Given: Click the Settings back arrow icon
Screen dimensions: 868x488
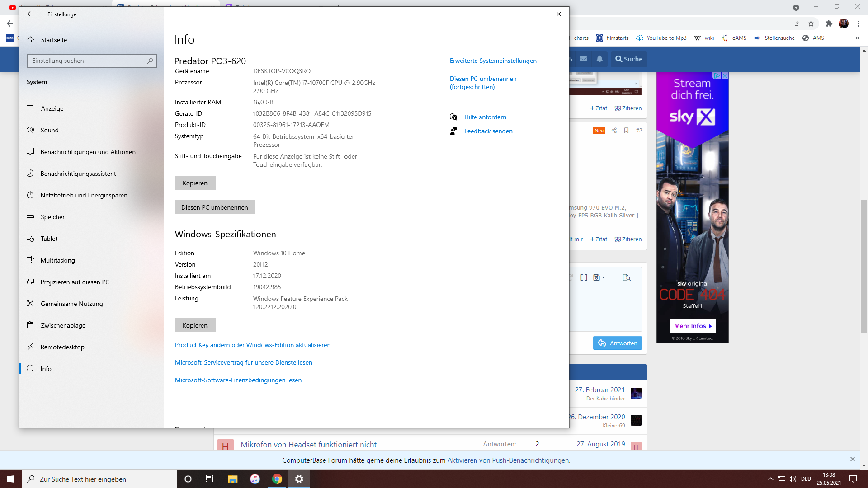Looking at the screenshot, I should 30,14.
